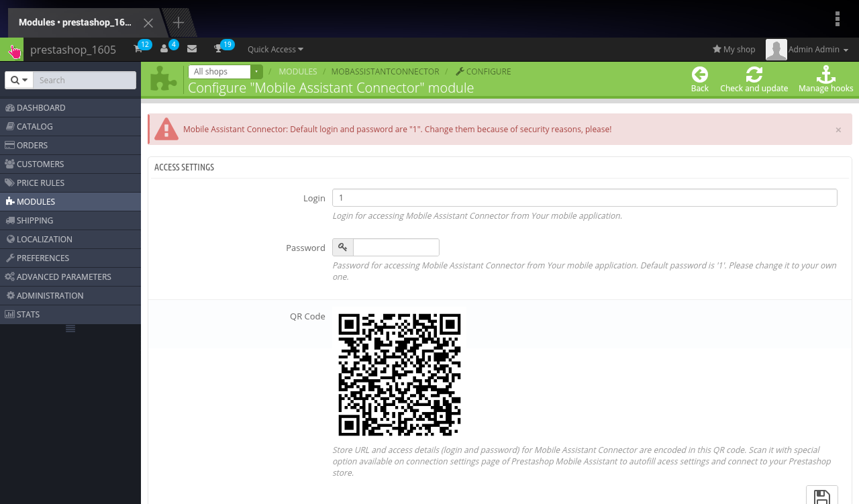Open Stats in the sidebar
Screen dimensions: 859x504
[70, 314]
